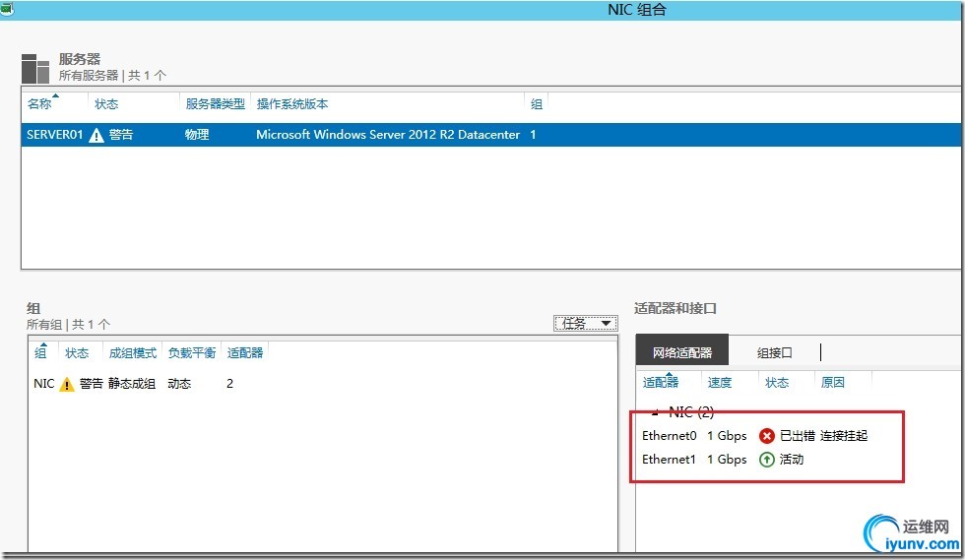Sort servers by 组 column header
Viewport: 965px width, 560px height.
(x=537, y=104)
